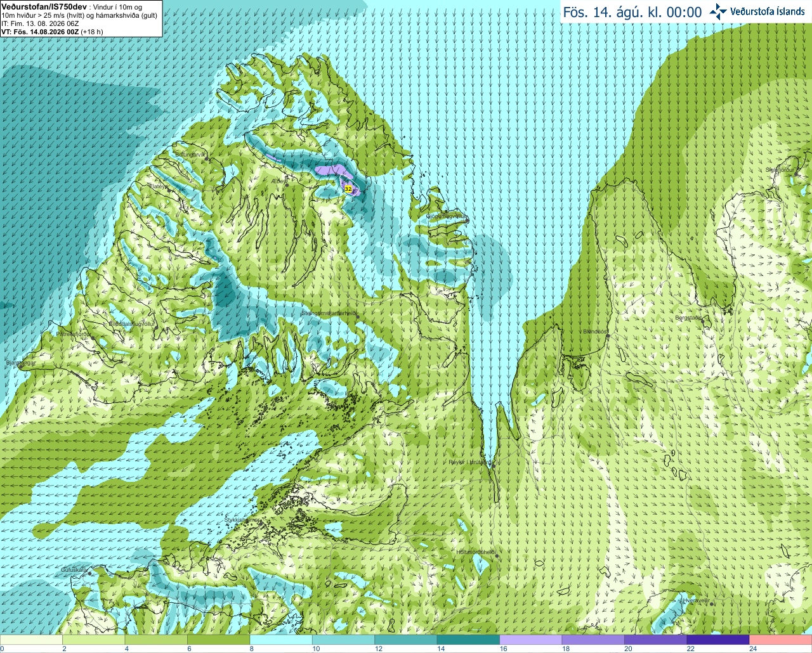The height and width of the screenshot is (653, 812).
Task: Click the Veðurstofan/IS750dev title text
Action: click(x=44, y=6)
